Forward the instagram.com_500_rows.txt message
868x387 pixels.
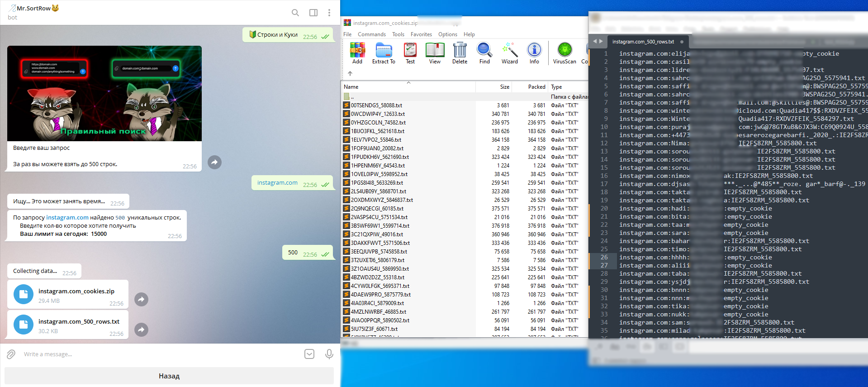click(141, 330)
